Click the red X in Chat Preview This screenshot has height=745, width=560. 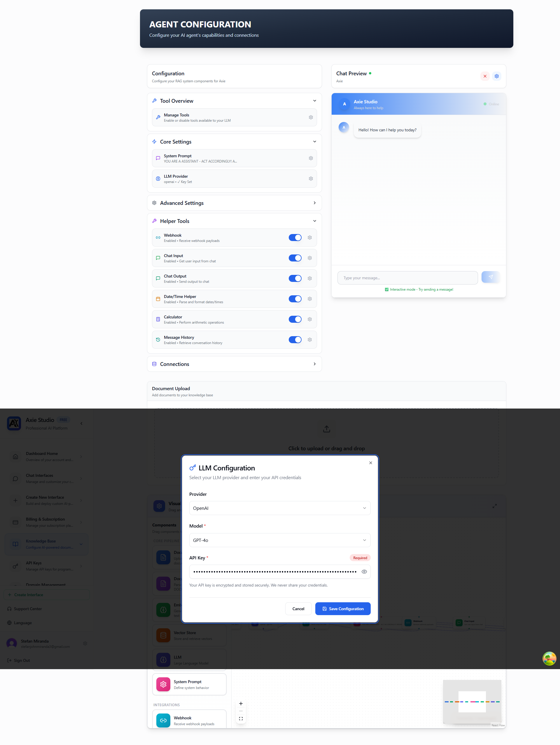click(485, 76)
